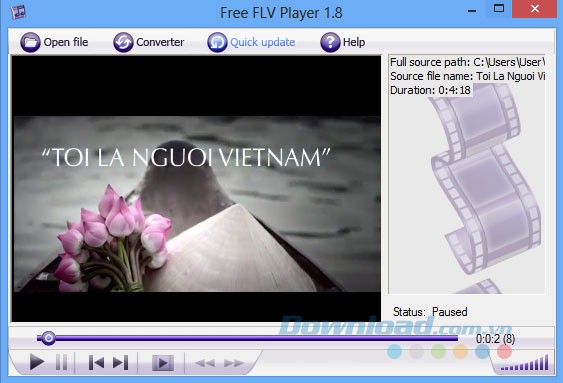Skip to the next track
Viewport: 563px width, 383px height.
(120, 363)
